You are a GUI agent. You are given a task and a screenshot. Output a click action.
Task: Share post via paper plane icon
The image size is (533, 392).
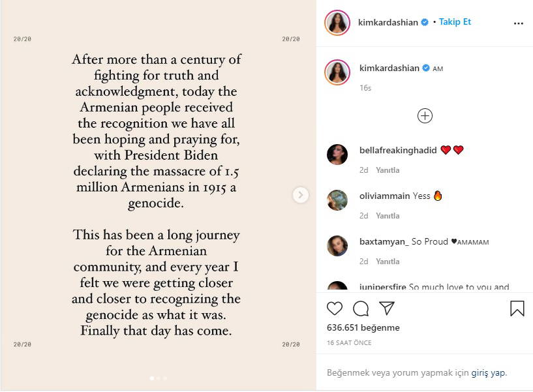(387, 309)
